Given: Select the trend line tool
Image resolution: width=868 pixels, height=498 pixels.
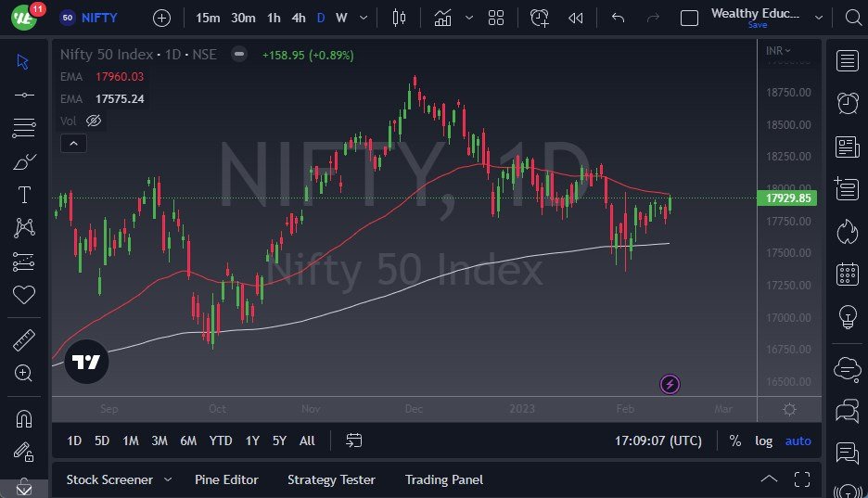Looking at the screenshot, I should tap(23, 96).
